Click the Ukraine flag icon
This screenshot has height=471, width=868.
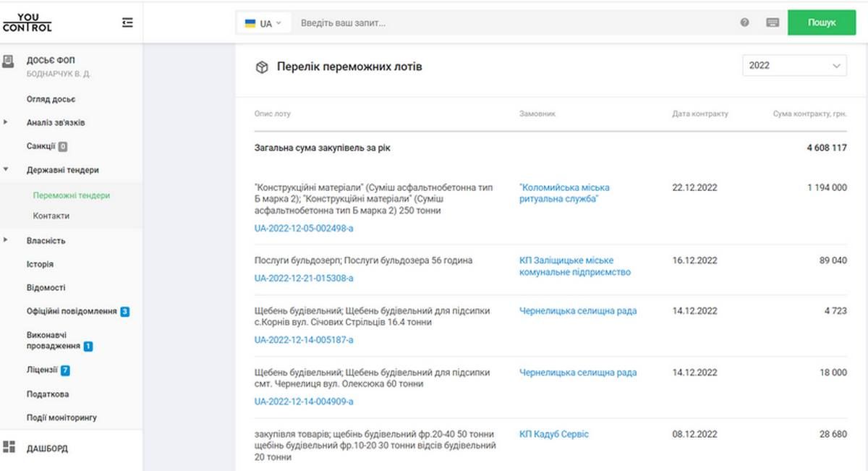250,23
